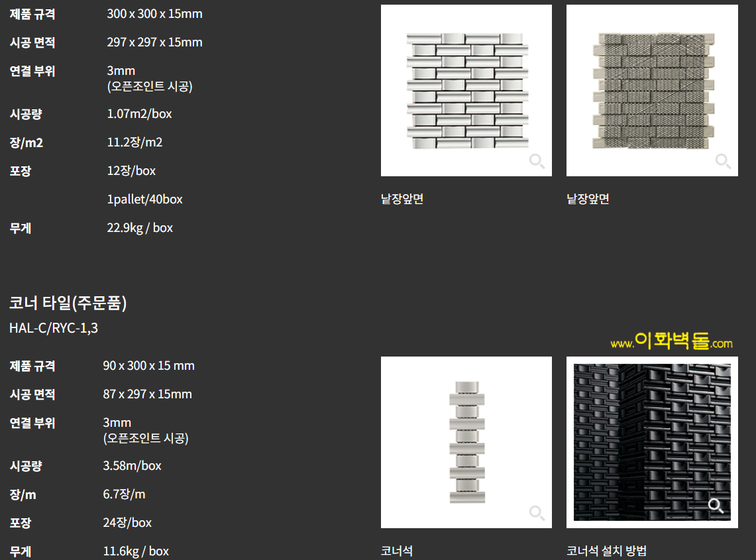Open the silver brick mosaic tile thumbnail
Viewport: 756px width, 560px height.
466,91
